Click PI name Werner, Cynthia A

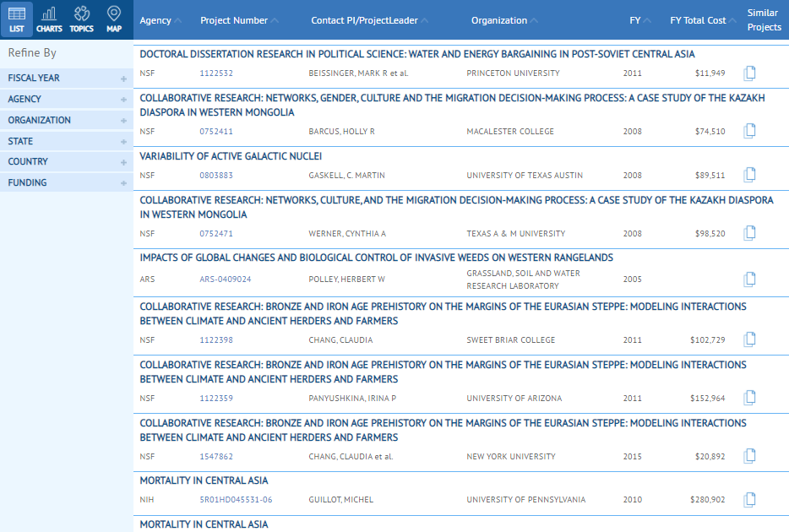tap(347, 234)
